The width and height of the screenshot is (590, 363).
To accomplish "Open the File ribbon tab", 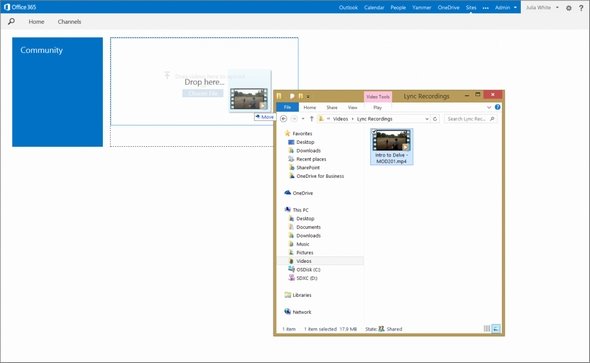I will click(x=287, y=107).
